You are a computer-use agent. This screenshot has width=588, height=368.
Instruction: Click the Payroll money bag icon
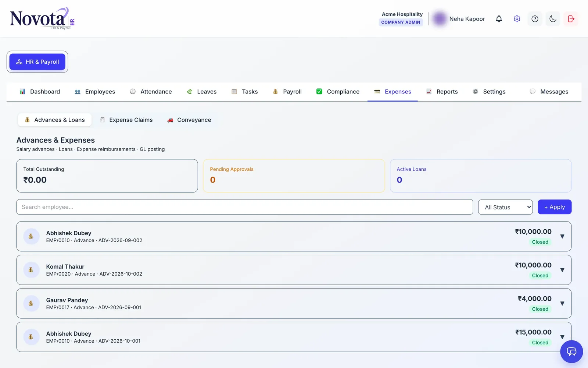coord(275,92)
